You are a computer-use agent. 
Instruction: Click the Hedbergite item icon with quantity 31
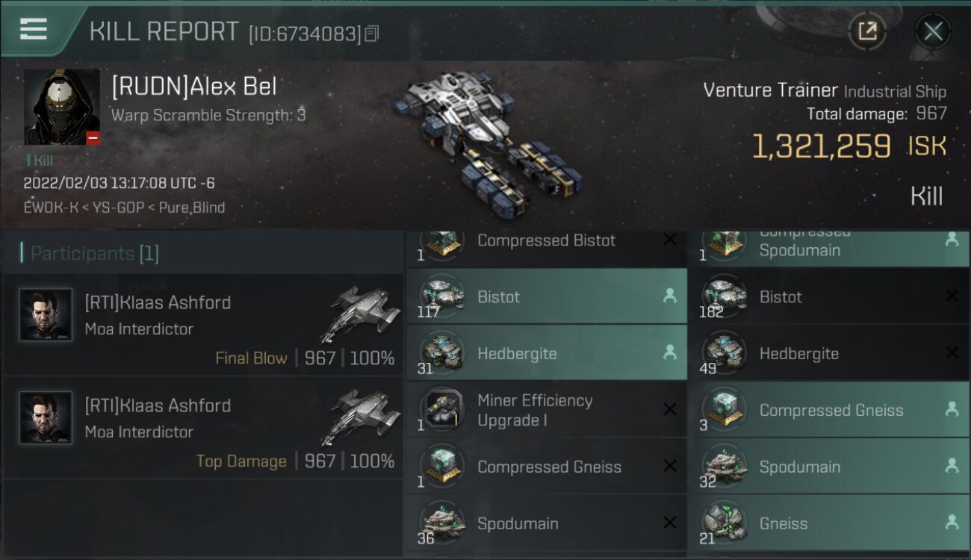[442, 353]
